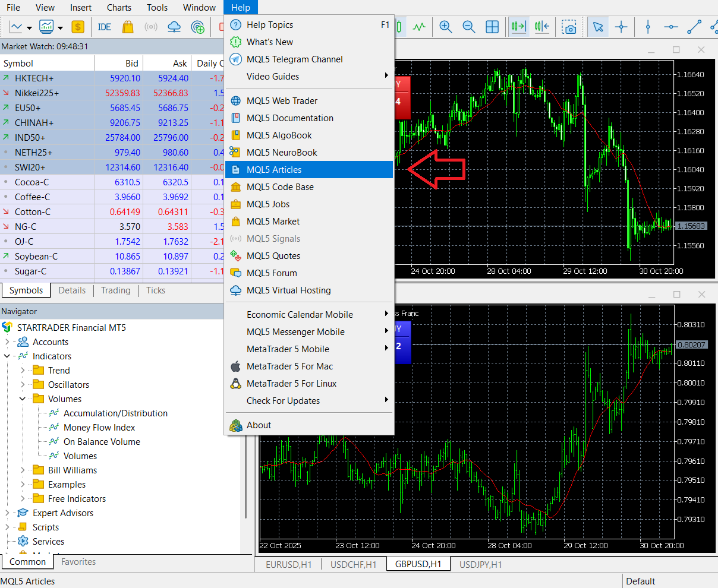This screenshot has height=588, width=718.
Task: Click the cloud virtual hosting toolbar icon
Action: [x=174, y=27]
